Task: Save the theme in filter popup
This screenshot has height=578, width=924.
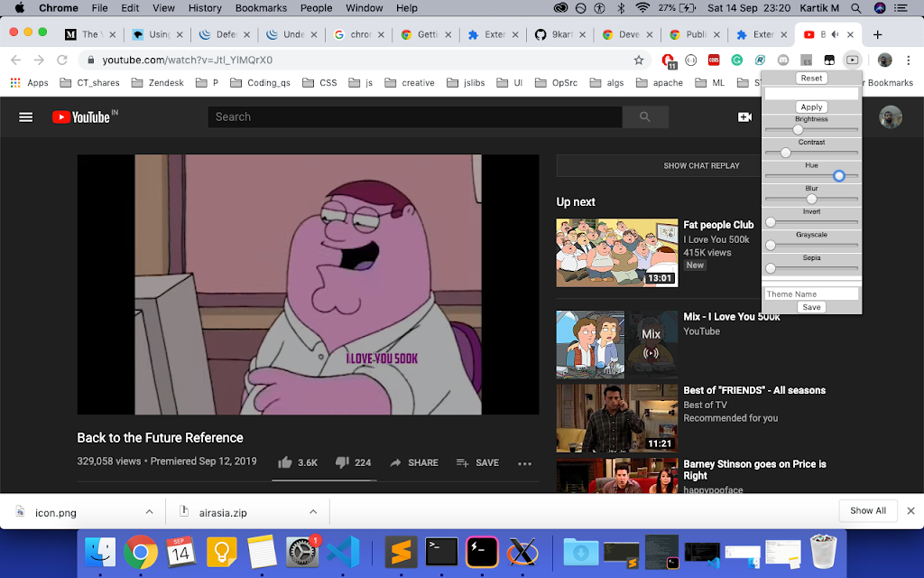Action: click(811, 307)
